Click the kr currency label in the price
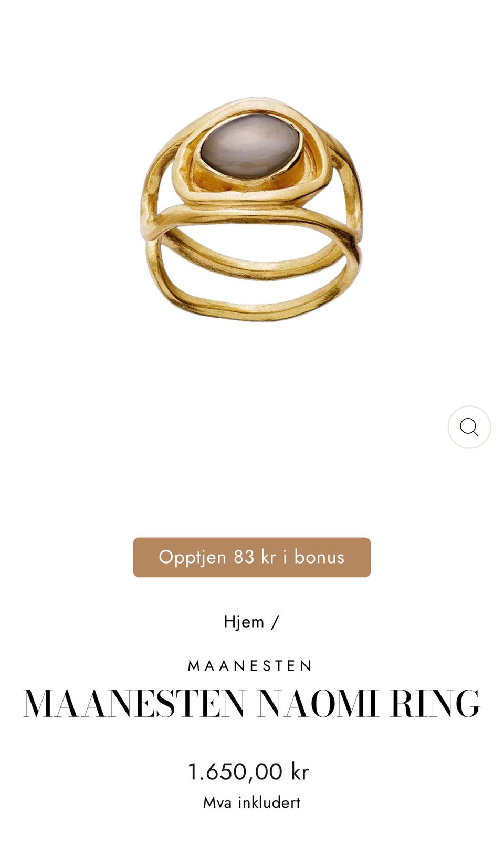Screen dimensions: 504x845 300,772
